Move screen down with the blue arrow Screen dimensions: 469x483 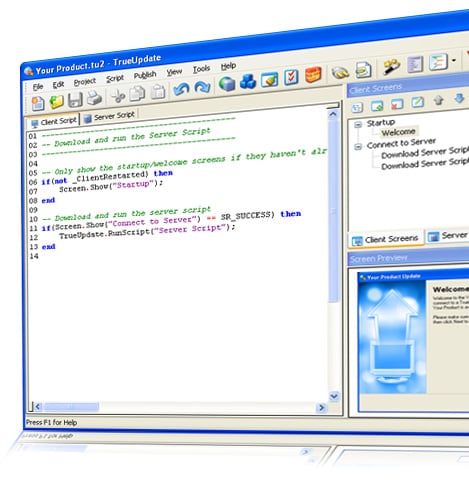(x=459, y=98)
